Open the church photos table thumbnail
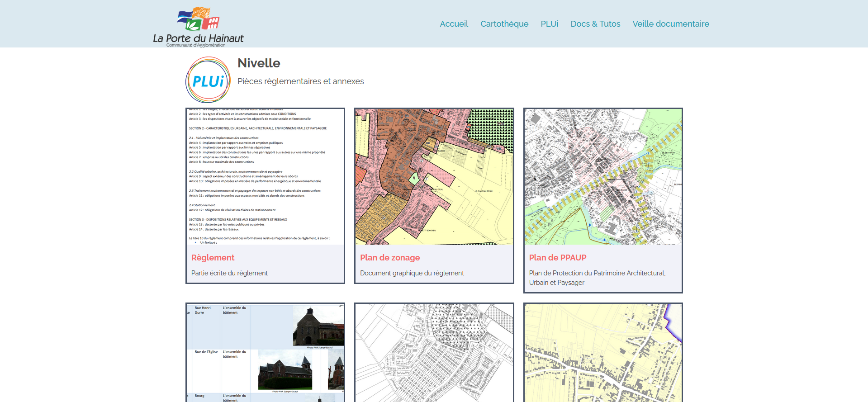 click(x=265, y=353)
